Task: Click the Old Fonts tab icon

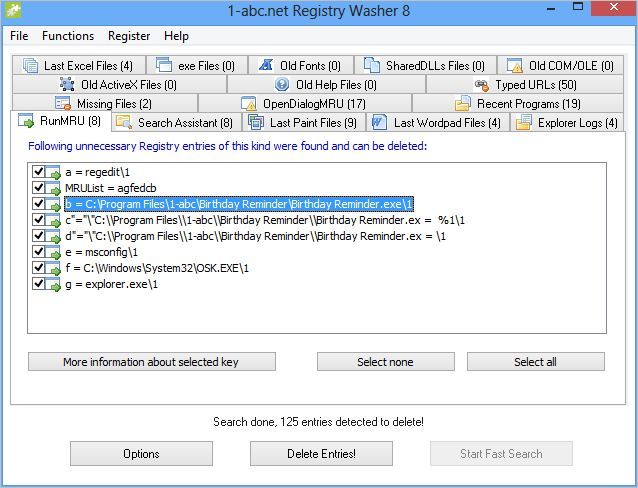Action: tap(266, 65)
